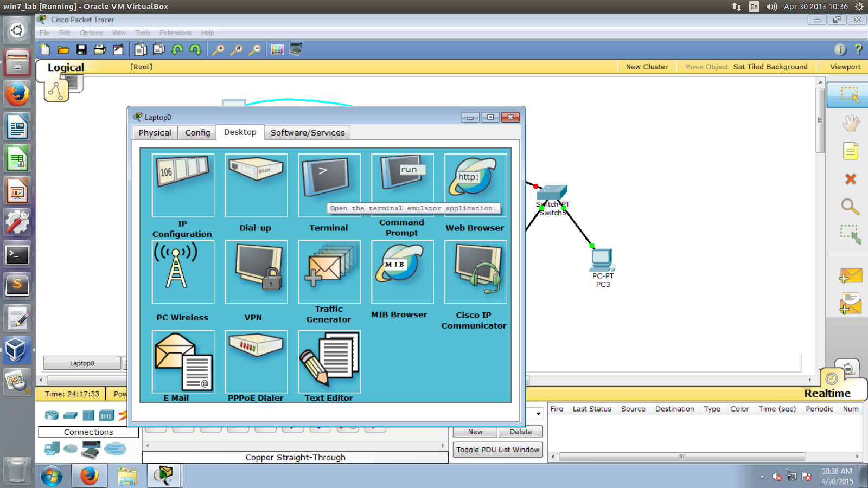
Task: Click the Open file folder icon
Action: click(x=63, y=50)
